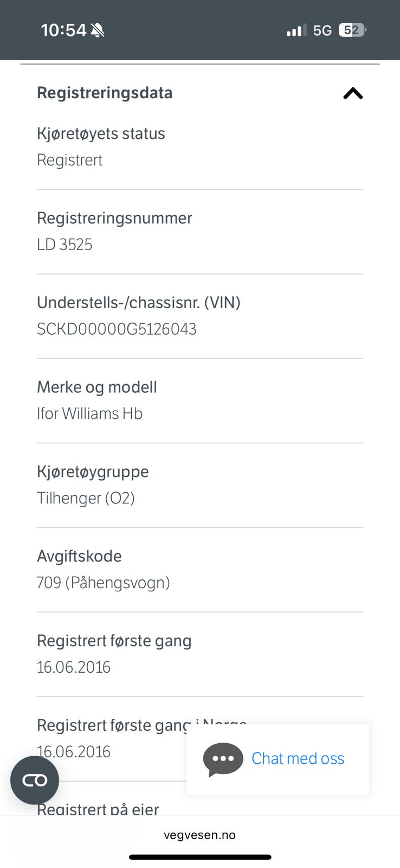This screenshot has width=400, height=868.
Task: Select the Kjøretøyets status field
Action: pyautogui.click(x=101, y=133)
